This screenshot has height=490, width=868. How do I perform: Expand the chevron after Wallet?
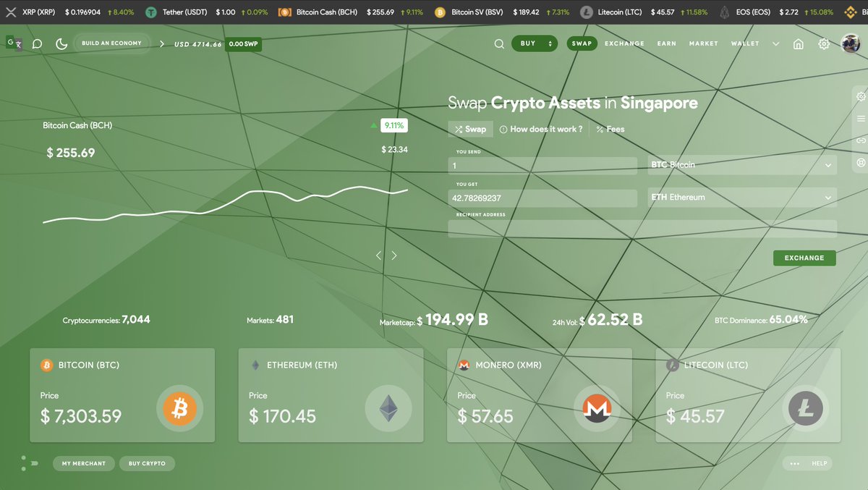(776, 44)
